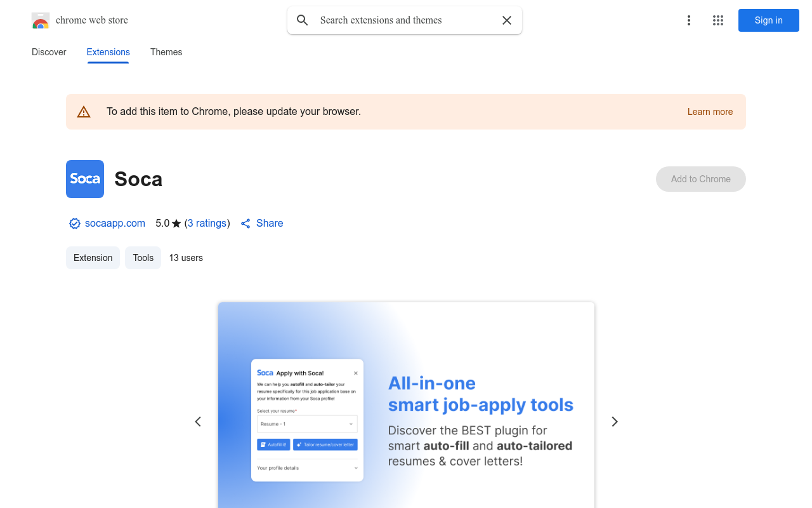Click the Add to Chrome button
This screenshot has height=508, width=812.
click(x=701, y=179)
